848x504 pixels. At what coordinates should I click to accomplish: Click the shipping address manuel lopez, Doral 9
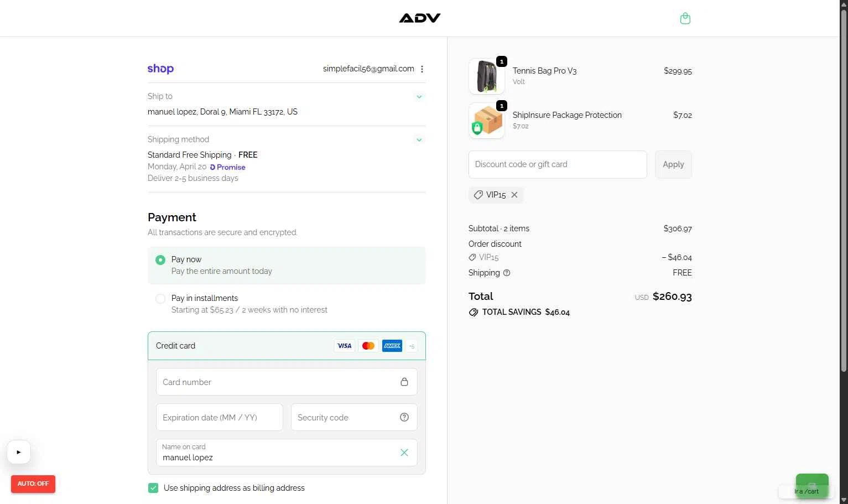(x=222, y=112)
